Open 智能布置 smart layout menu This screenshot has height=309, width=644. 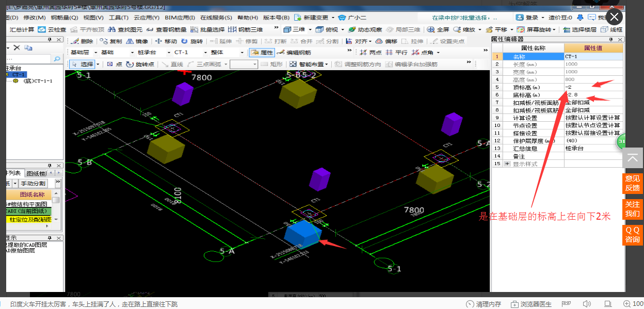[x=309, y=64]
